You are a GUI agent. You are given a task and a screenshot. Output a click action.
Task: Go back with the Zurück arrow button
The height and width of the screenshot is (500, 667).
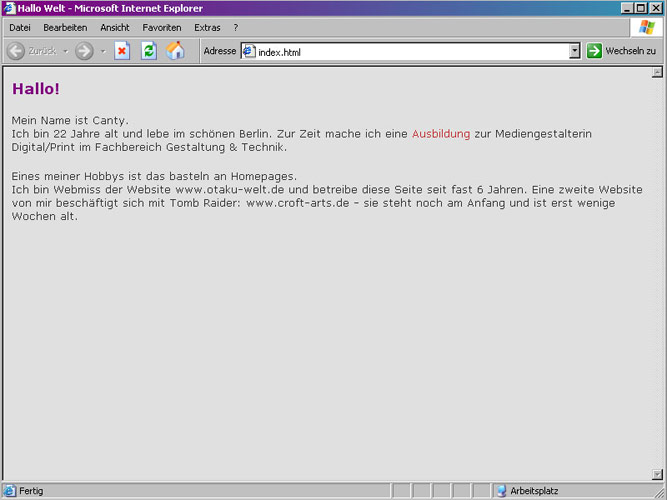(x=16, y=51)
